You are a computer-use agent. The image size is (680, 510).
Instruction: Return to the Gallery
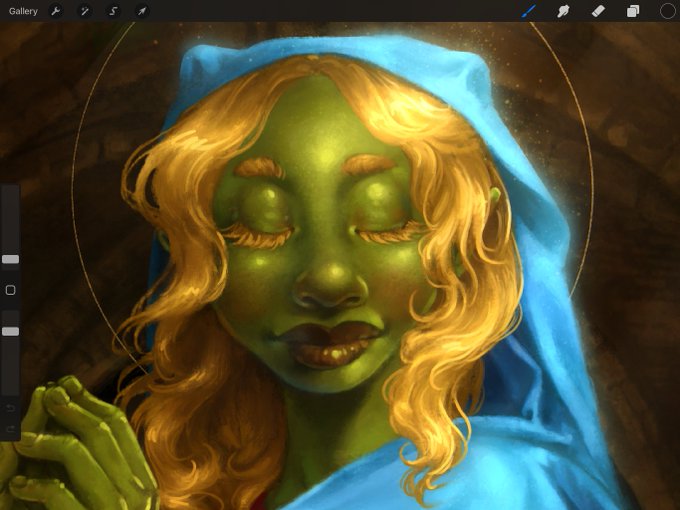[23, 11]
